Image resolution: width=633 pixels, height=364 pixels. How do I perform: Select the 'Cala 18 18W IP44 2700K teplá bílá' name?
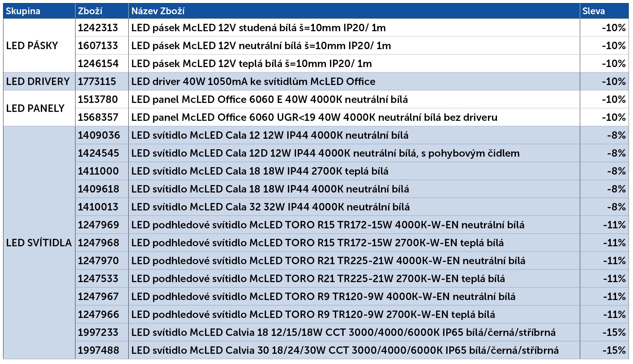click(x=260, y=171)
